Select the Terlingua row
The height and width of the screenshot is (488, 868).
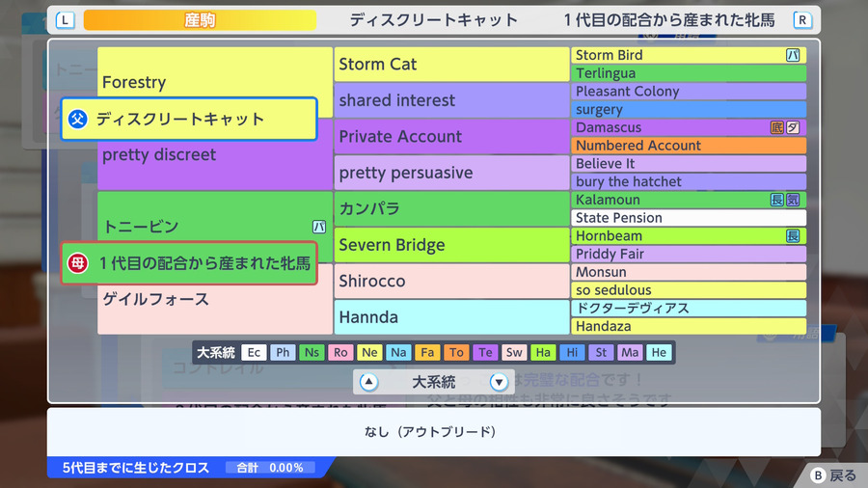pos(689,73)
